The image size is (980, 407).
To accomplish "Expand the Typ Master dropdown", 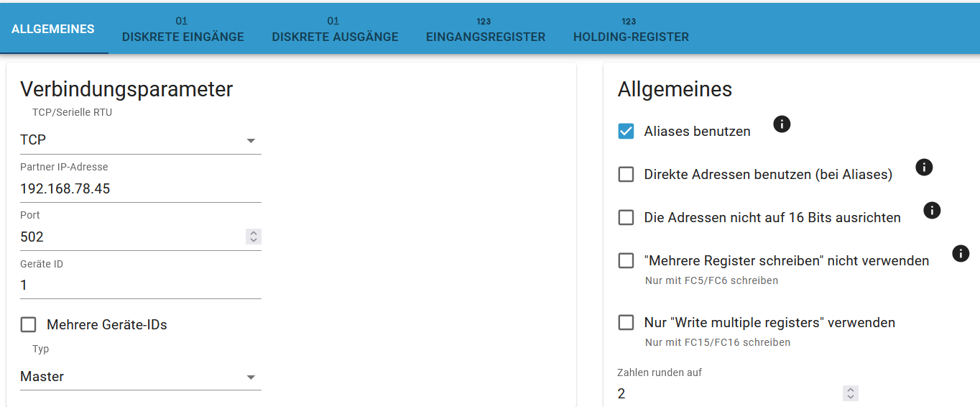I will point(140,377).
